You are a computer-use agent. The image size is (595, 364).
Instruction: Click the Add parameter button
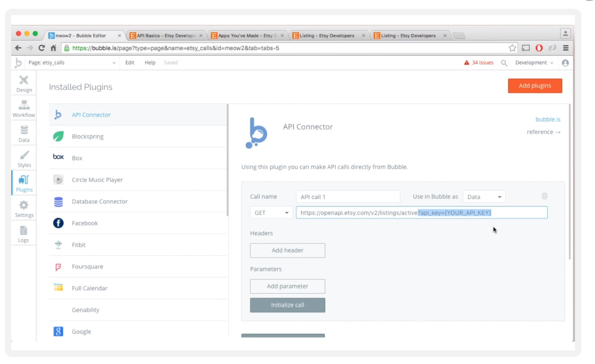coord(288,286)
